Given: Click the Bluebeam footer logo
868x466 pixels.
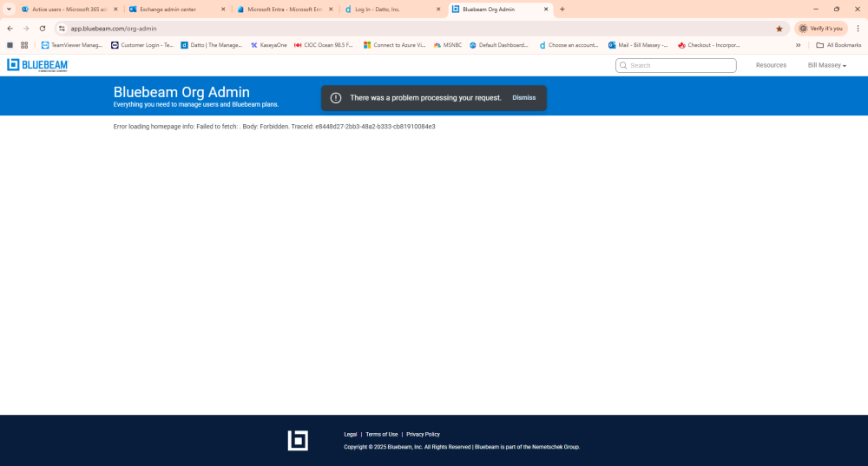Looking at the screenshot, I should pos(298,441).
